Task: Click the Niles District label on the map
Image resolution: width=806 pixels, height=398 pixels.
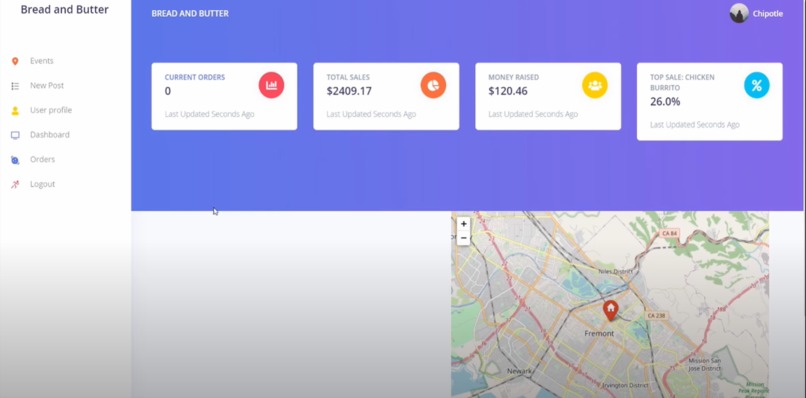Action: [x=615, y=272]
